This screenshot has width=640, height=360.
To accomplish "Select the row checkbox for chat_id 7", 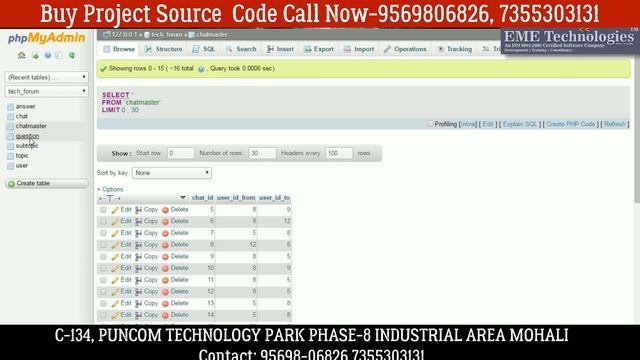I will 103,233.
